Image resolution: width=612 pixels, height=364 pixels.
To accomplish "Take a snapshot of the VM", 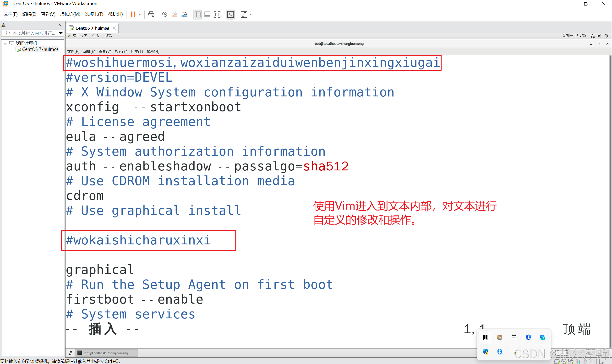I will click(x=164, y=15).
